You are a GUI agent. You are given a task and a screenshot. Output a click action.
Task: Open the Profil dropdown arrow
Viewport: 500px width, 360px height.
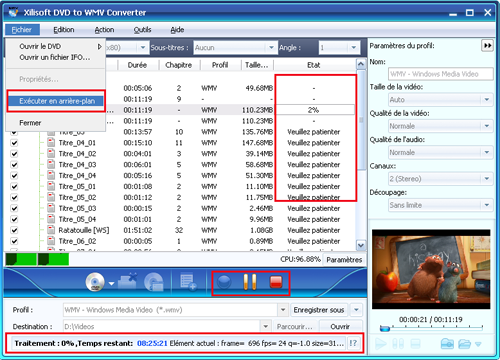click(283, 310)
